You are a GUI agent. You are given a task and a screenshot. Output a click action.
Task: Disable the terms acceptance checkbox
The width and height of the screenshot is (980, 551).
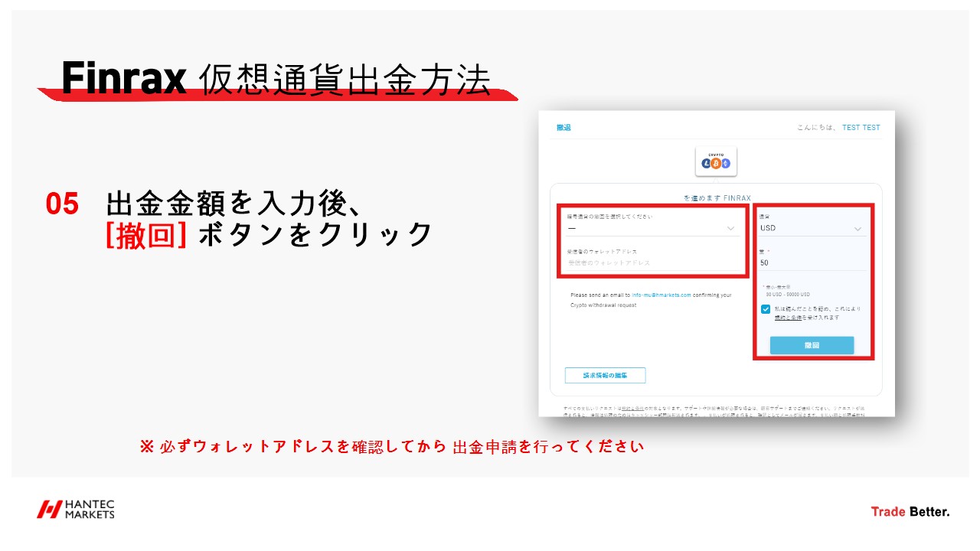tap(766, 308)
